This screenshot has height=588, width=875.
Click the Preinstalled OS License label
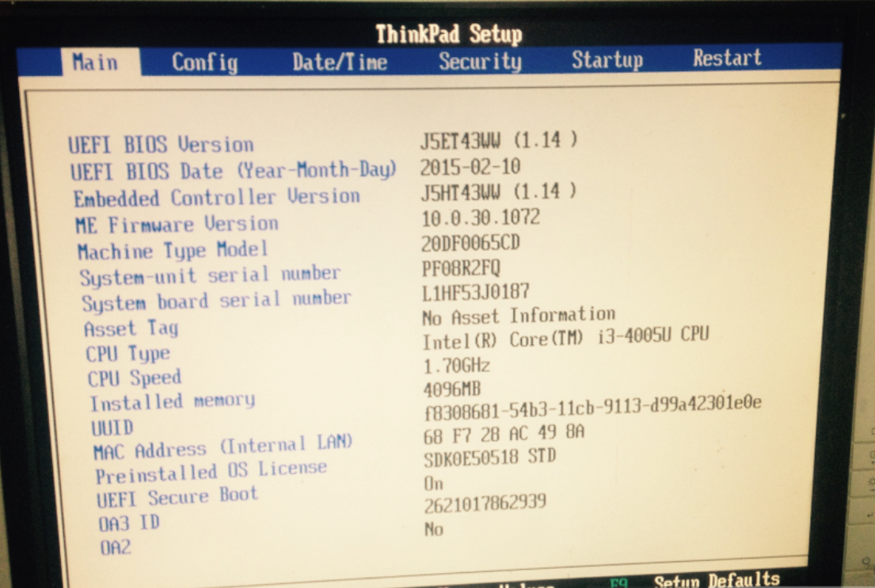coord(211,472)
